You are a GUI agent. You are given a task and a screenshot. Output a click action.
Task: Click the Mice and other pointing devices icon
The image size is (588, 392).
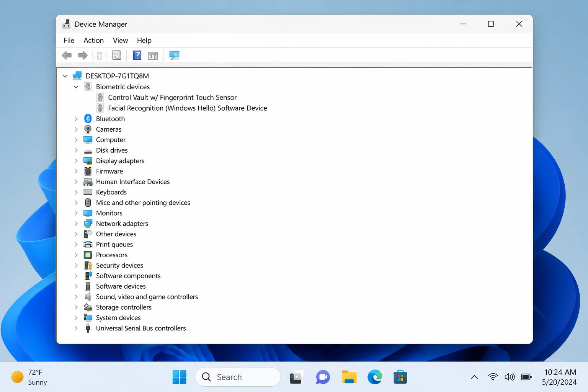[x=88, y=203]
